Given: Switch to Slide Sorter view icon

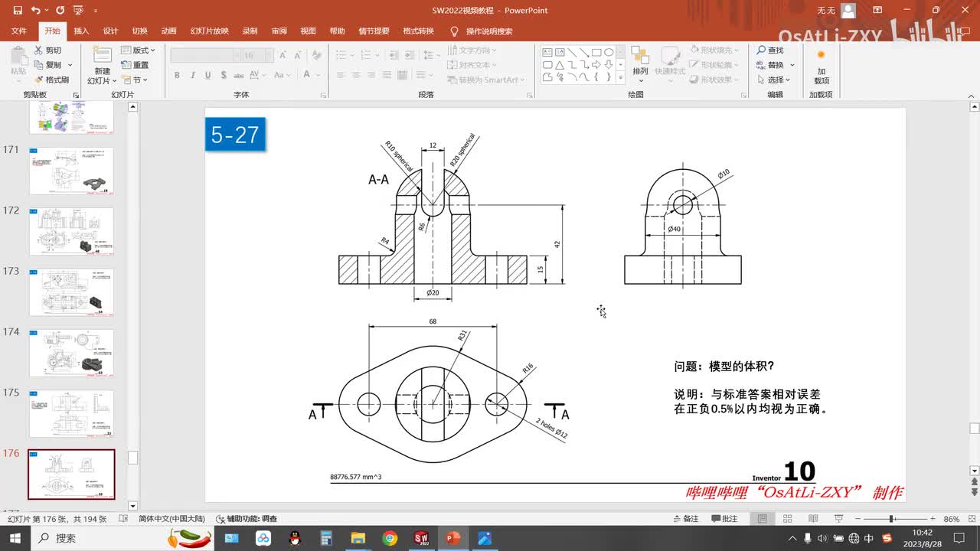Looking at the screenshot, I should tap(786, 518).
